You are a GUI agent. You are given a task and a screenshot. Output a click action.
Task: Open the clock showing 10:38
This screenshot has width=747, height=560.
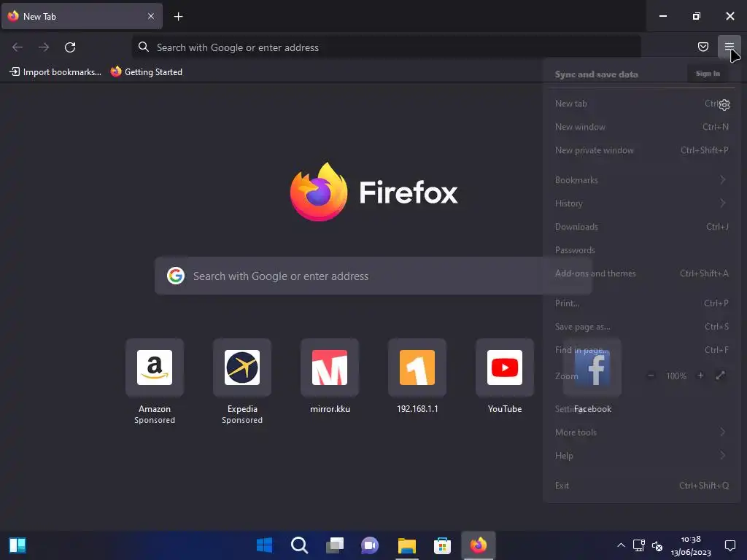point(691,545)
